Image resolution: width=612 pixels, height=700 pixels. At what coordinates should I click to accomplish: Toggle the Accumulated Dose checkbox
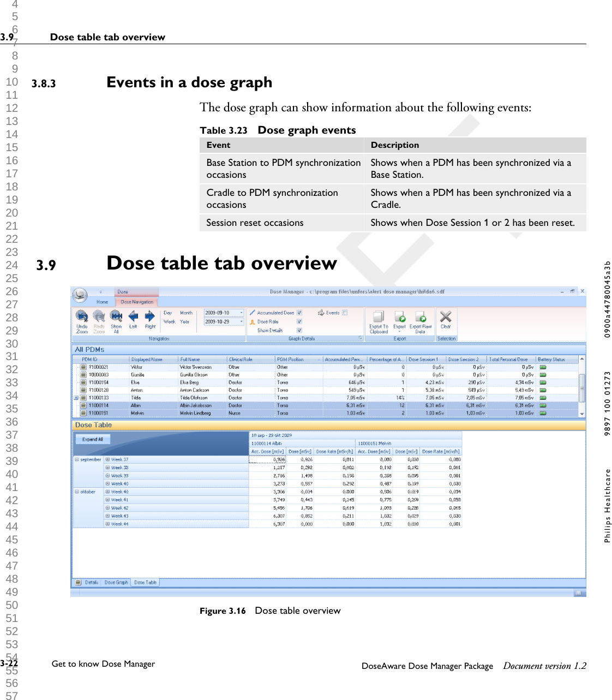[299, 313]
